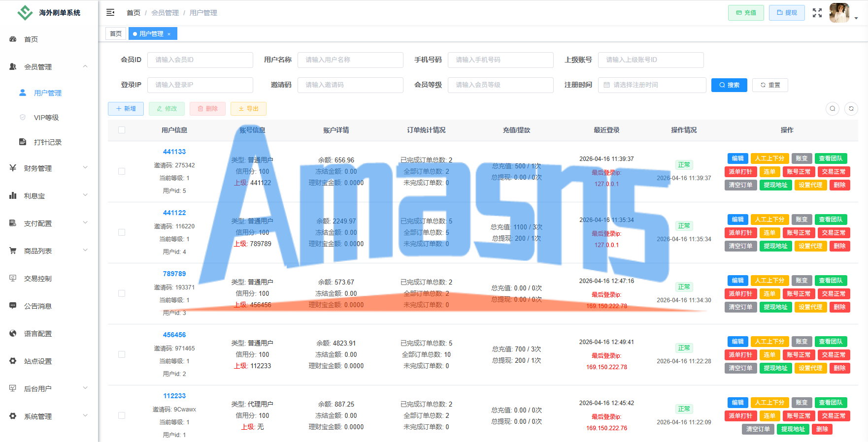The image size is (868, 442).
Task: Go to 首页 breadcrumb link
Action: point(134,13)
